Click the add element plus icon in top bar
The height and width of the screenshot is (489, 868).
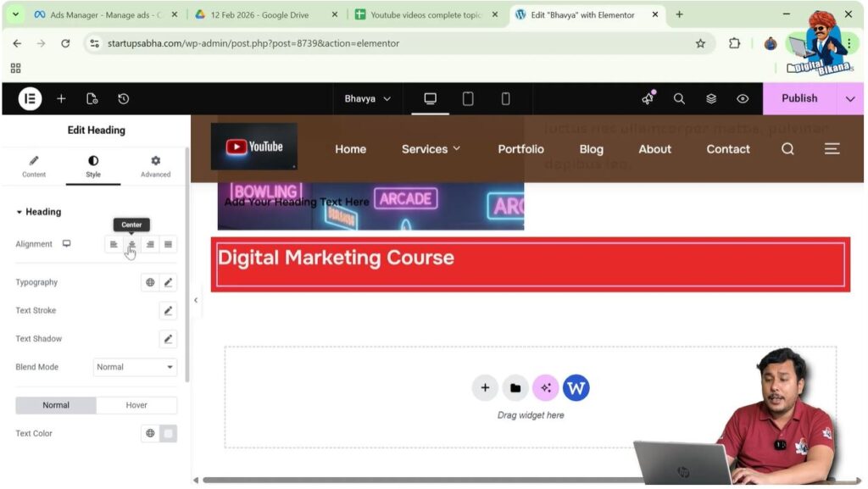point(61,98)
